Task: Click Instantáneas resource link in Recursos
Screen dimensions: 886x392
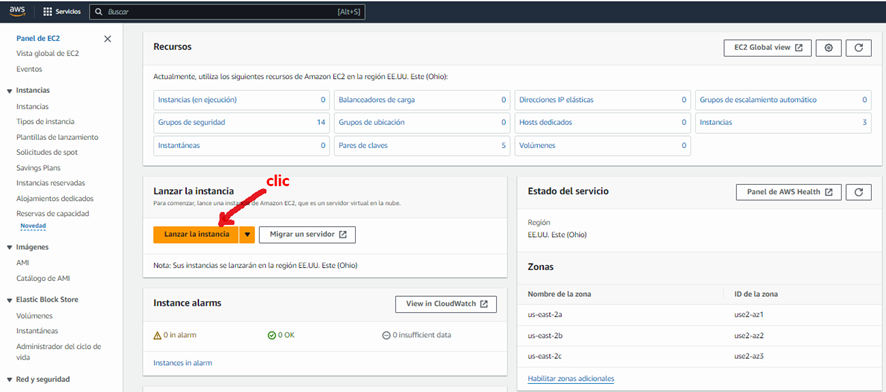Action: (x=179, y=145)
